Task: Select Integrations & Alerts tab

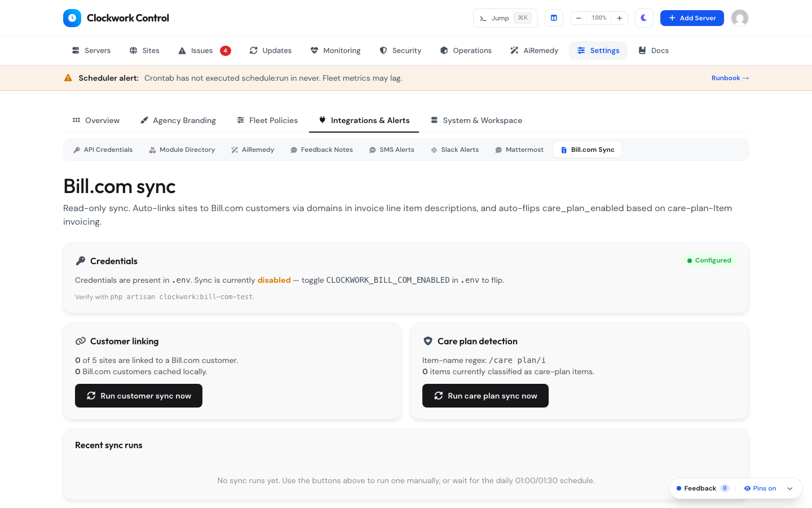Action: point(364,120)
